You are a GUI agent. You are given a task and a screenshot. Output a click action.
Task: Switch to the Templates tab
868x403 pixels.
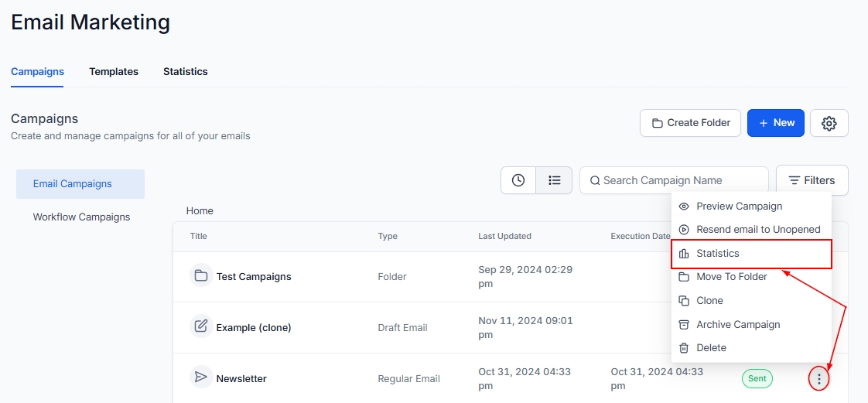point(114,72)
